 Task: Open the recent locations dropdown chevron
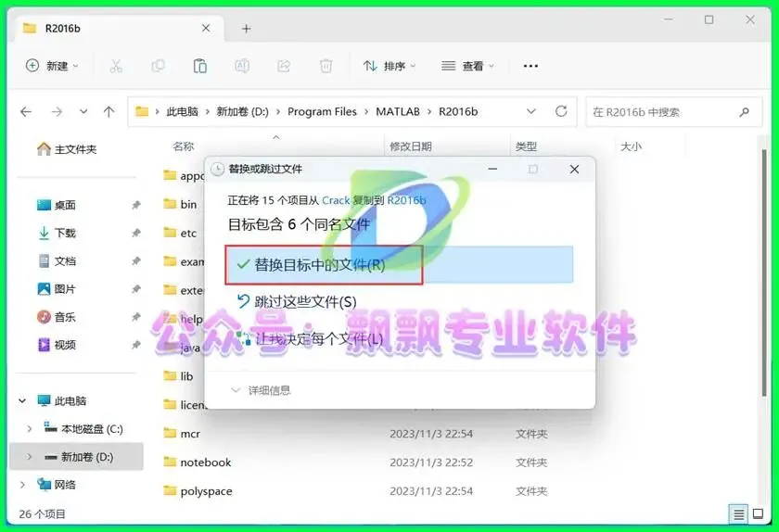coord(83,112)
